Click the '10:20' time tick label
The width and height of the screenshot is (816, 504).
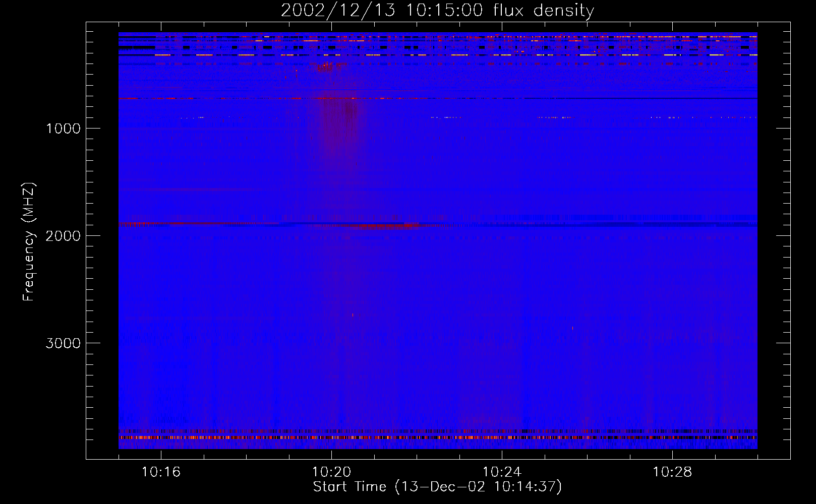(331, 472)
